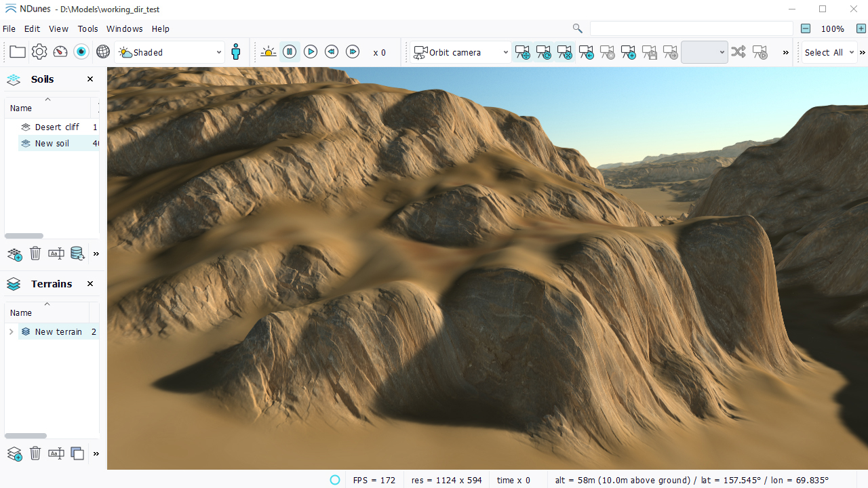
Task: Open the Windows menu
Action: coord(125,29)
